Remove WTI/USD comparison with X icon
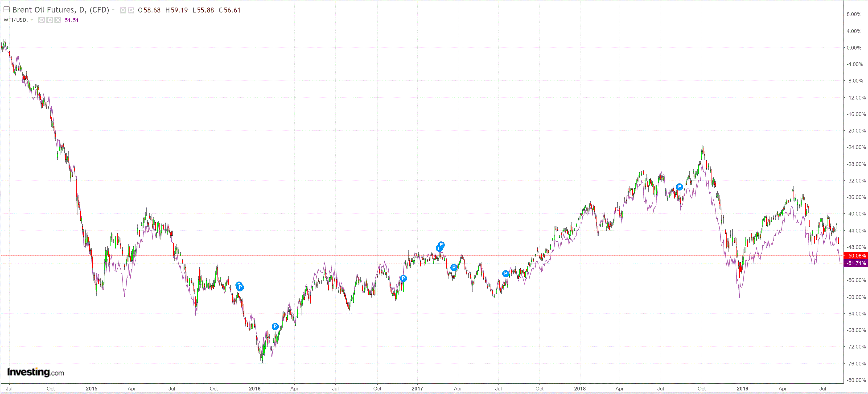868x394 pixels. [58, 20]
